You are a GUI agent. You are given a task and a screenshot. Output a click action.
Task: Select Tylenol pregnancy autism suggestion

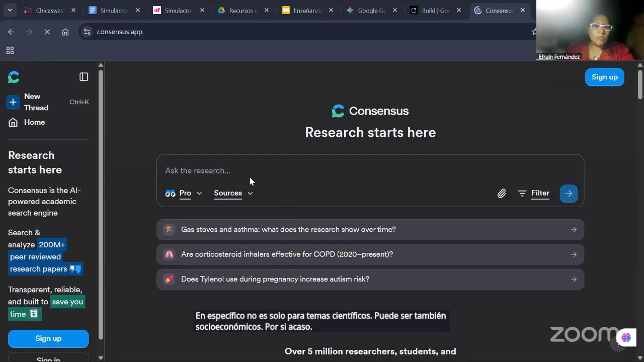point(370,279)
